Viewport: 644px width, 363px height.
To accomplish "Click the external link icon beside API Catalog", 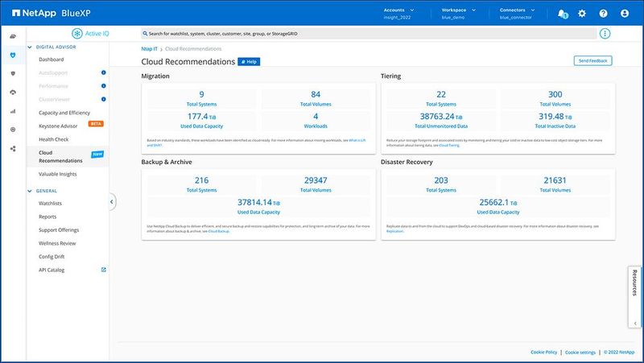I will click(104, 270).
